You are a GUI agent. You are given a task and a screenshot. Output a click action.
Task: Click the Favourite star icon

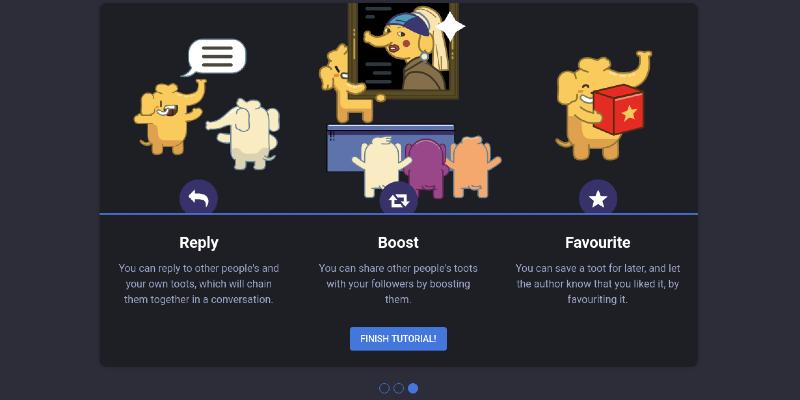(x=598, y=198)
